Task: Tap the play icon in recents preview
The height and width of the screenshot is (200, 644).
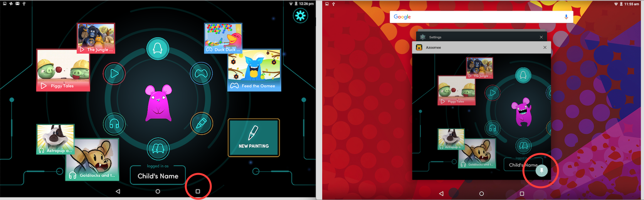Action: (x=493, y=93)
